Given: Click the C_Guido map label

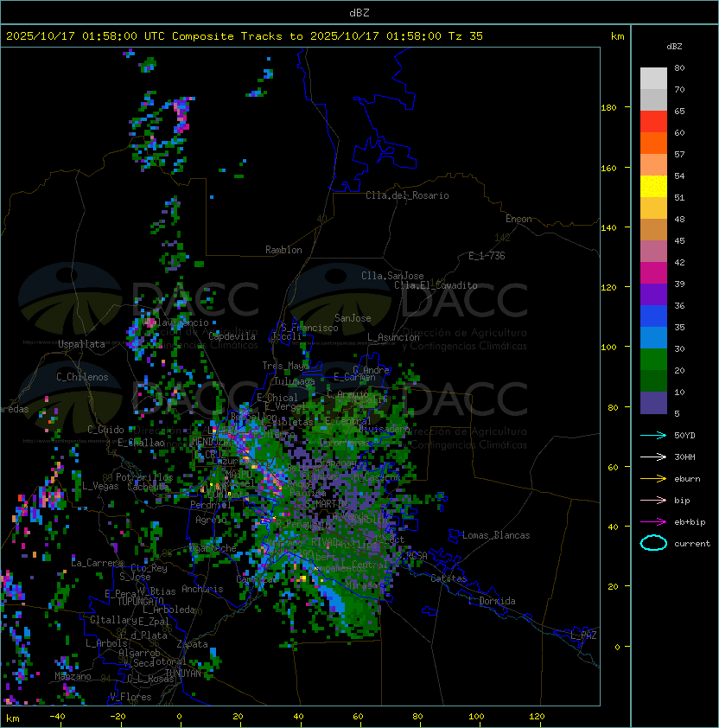Looking at the screenshot, I should tap(105, 430).
